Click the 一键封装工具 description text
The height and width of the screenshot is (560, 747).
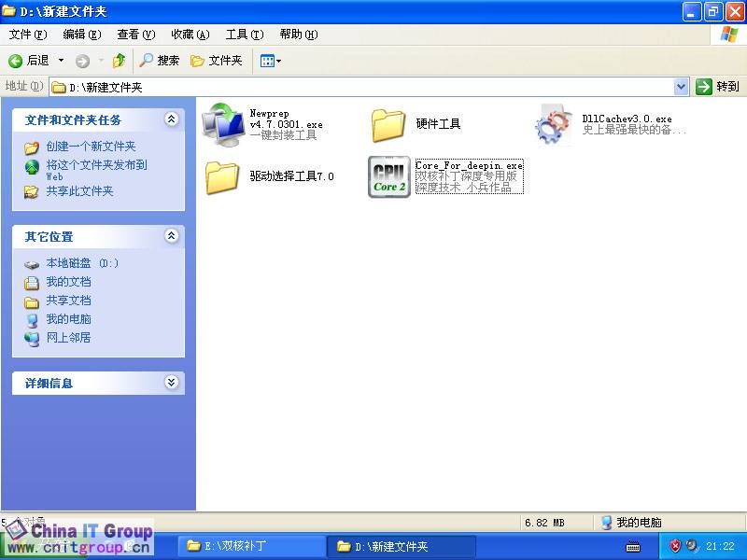click(x=284, y=135)
